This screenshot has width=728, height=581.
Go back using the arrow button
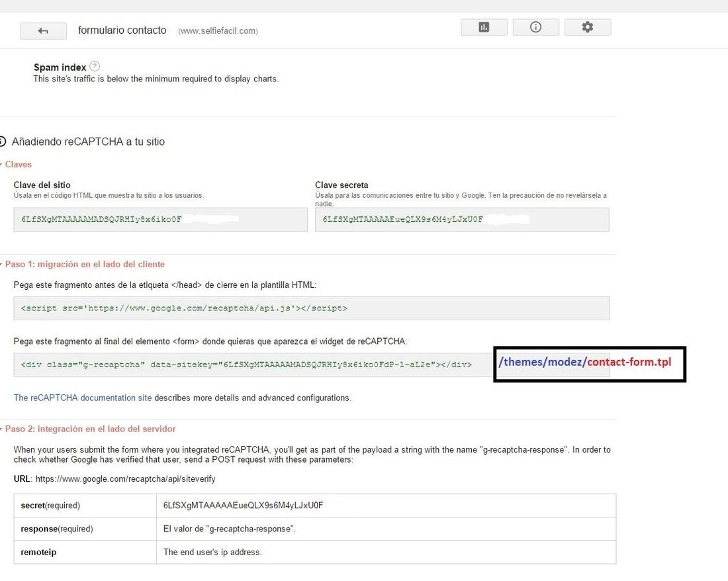[x=43, y=31]
